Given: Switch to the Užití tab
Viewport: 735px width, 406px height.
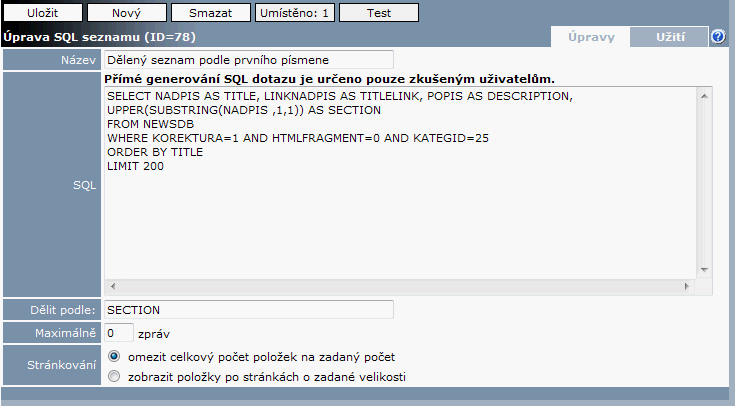Looking at the screenshot, I should coord(670,37).
